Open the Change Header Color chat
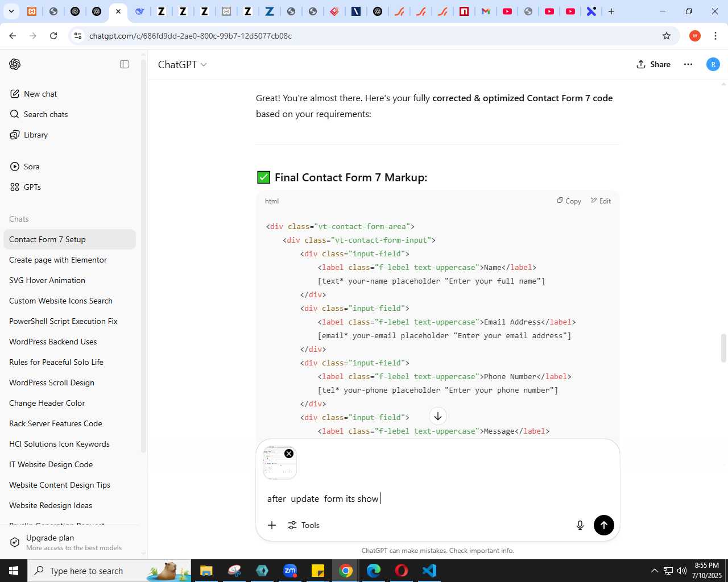Viewport: 728px width, 582px height. point(69,403)
